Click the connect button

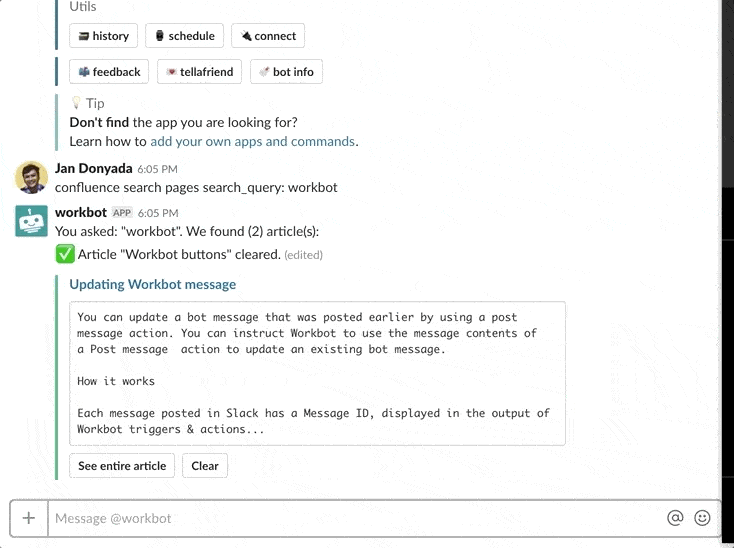tap(268, 36)
